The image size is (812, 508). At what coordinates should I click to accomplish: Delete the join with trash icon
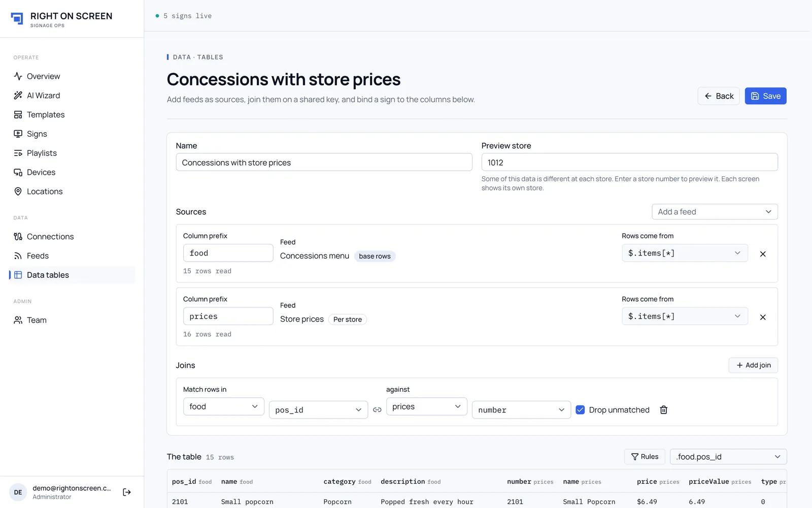[x=663, y=410]
